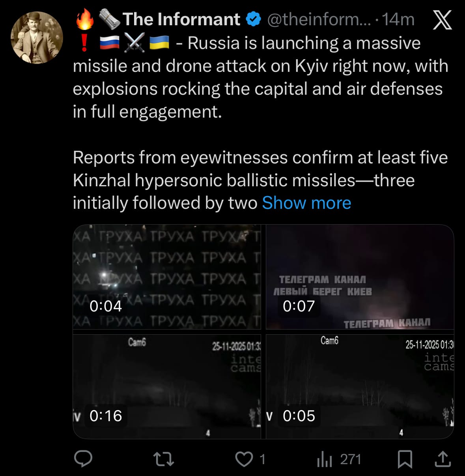Play the 0:07 Телеграм канал video
The height and width of the screenshot is (476, 465).
360,276
